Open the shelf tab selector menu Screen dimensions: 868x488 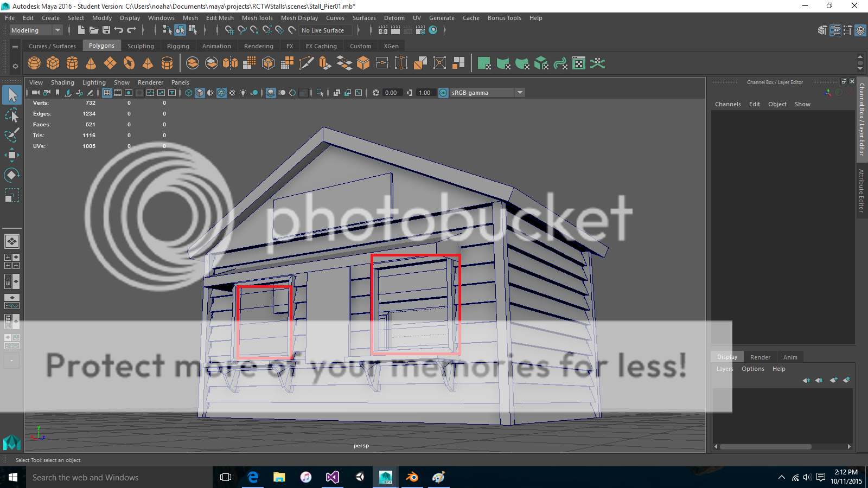[15, 47]
